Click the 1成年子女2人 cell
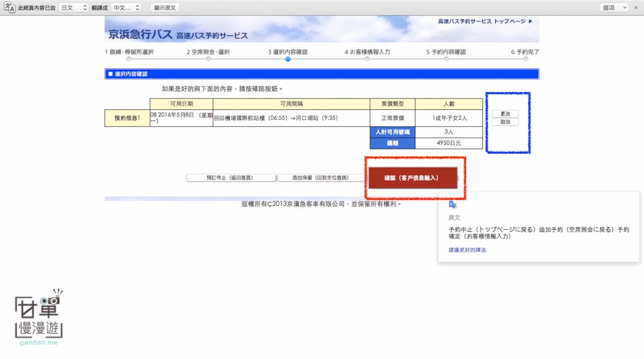This screenshot has width=644, height=359. (449, 118)
